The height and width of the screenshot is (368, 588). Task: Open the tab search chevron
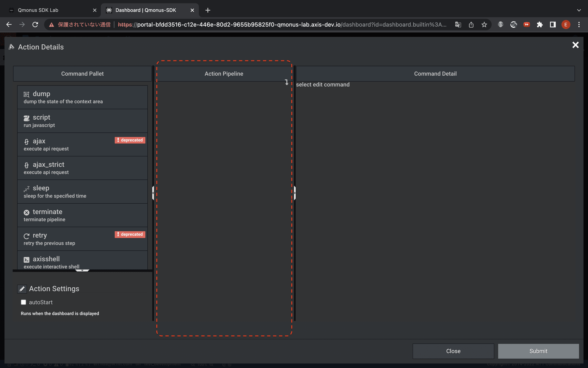click(x=579, y=10)
